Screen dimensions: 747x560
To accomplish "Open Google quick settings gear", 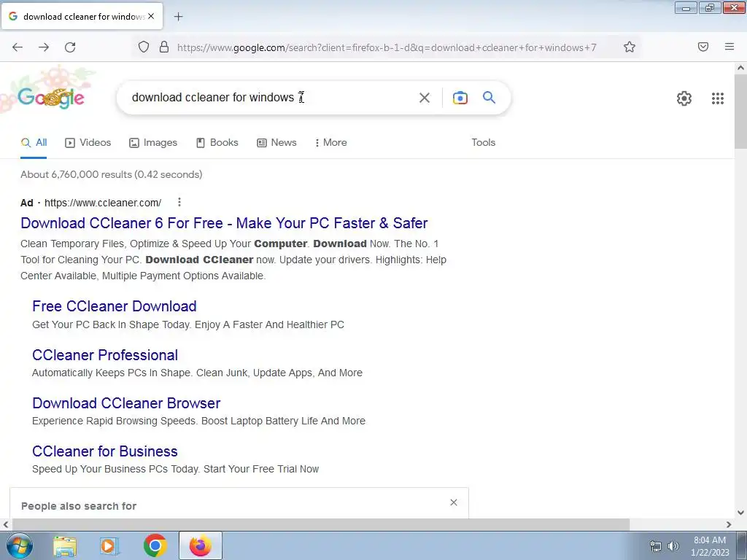I will click(684, 98).
